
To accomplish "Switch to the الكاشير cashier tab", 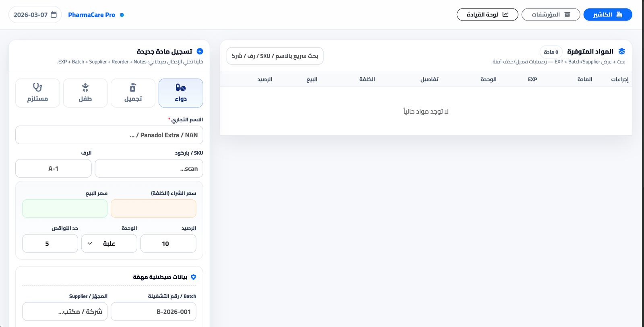I will [607, 14].
